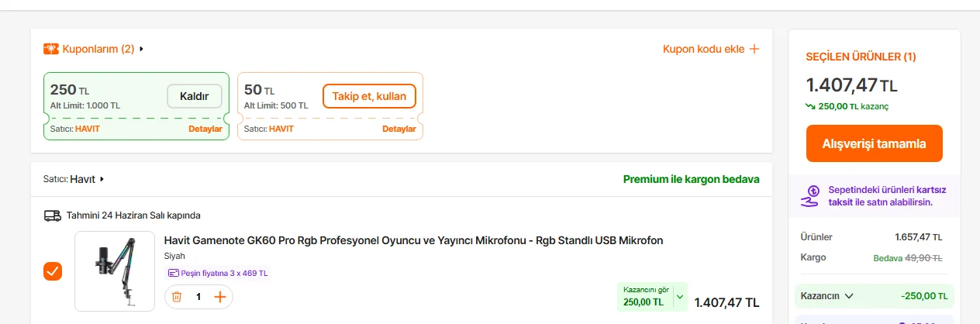
Task: Open the Havit Gamenote GK60 Pro product title
Action: [413, 240]
